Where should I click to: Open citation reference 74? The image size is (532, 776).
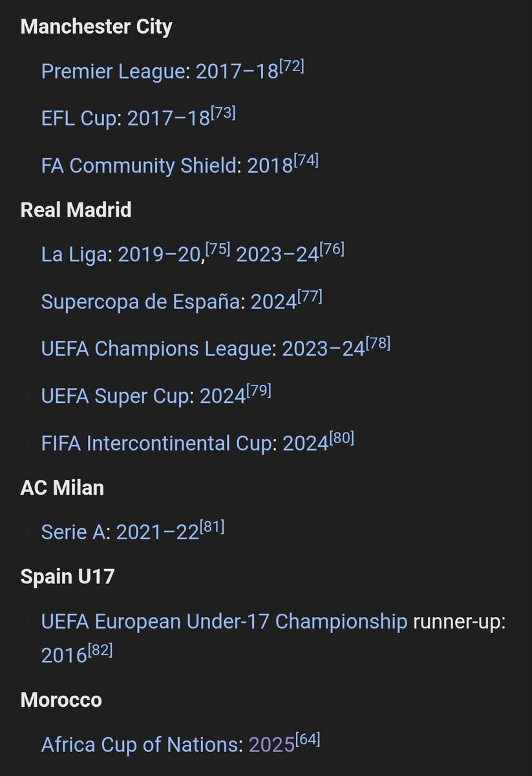coord(306,160)
